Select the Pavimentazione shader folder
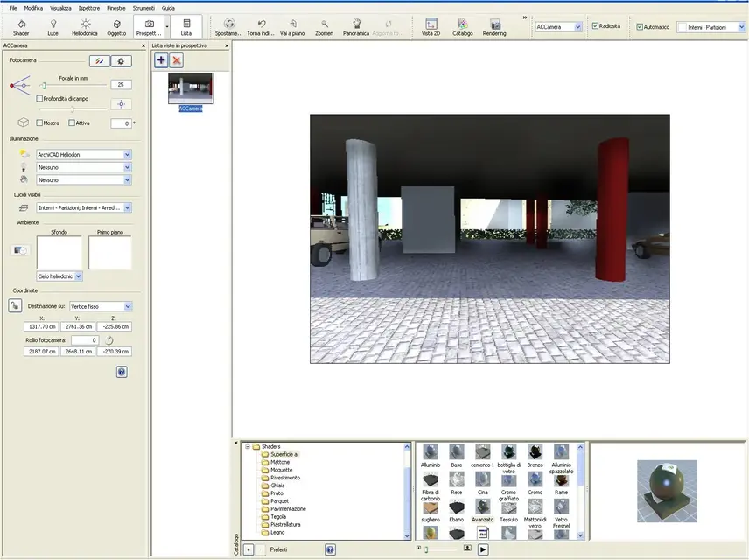 pyautogui.click(x=288, y=508)
